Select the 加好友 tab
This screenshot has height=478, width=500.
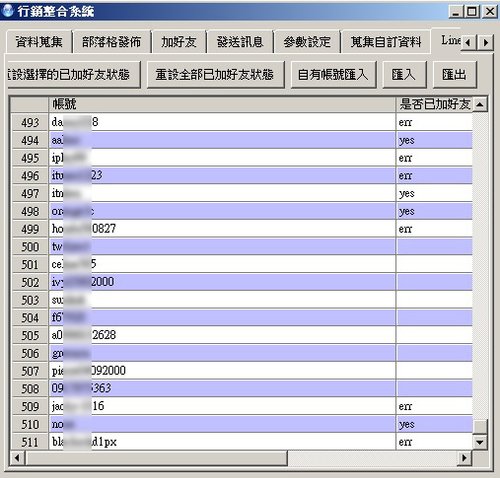[179, 42]
